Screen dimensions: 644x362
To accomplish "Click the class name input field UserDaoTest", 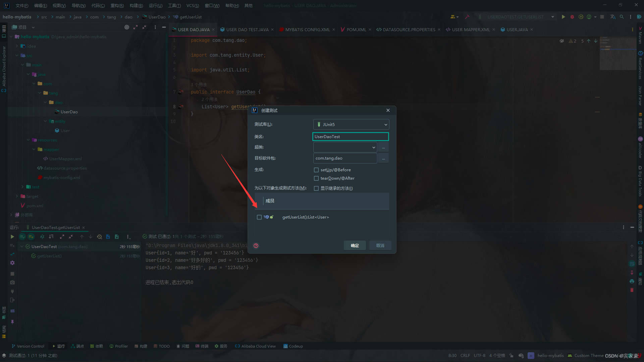I will (x=350, y=137).
